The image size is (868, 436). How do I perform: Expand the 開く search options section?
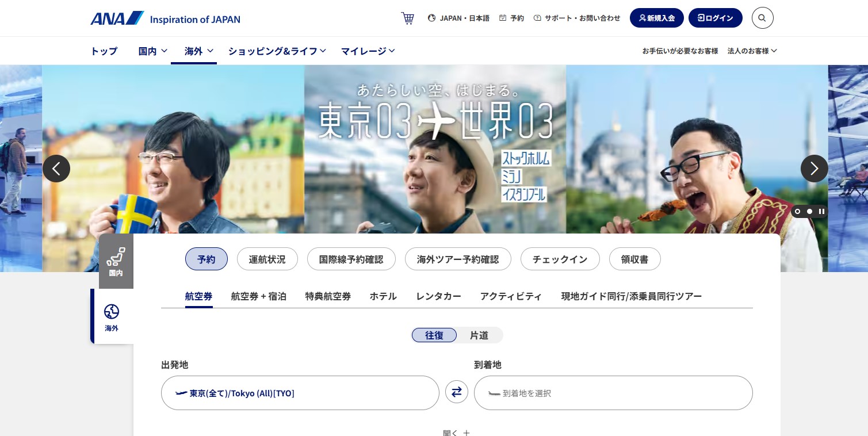pyautogui.click(x=457, y=433)
